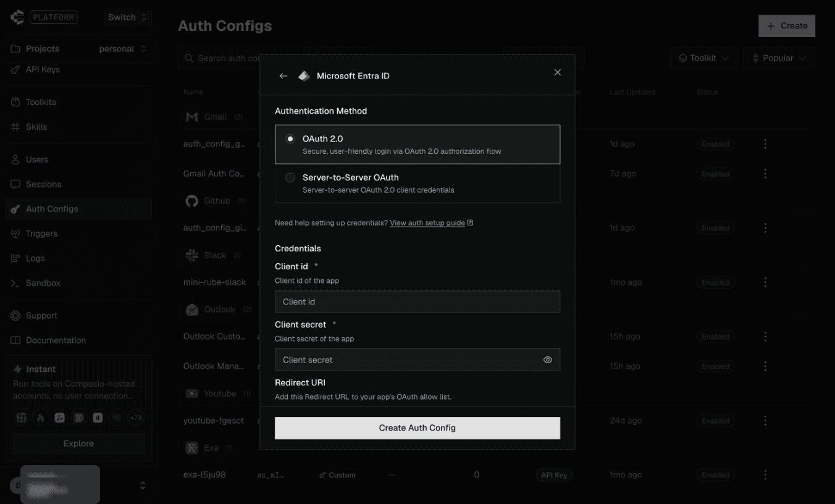Click the Explore button in the Instant panel
The image size is (835, 504).
click(x=78, y=443)
